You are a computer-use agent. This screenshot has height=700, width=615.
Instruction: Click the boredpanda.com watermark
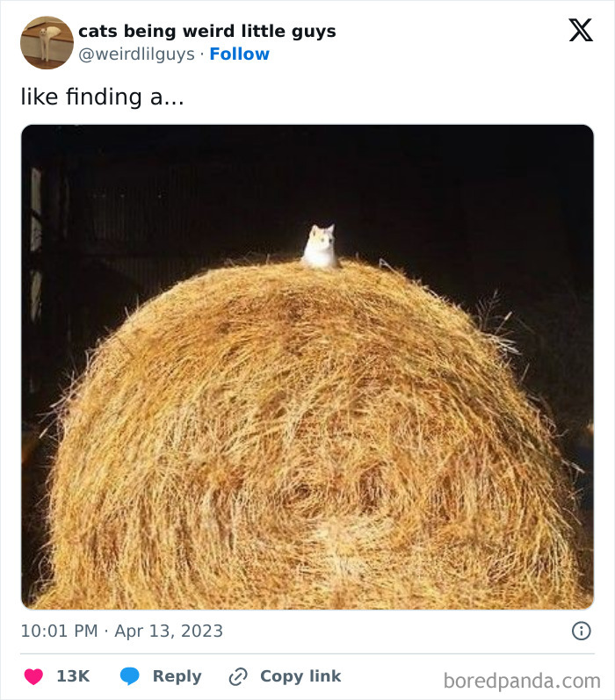[x=522, y=680]
